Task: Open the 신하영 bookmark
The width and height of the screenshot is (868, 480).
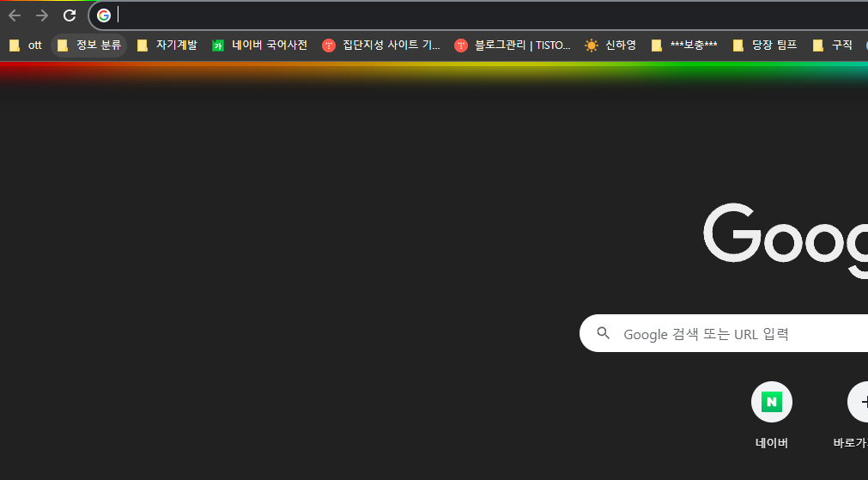Action: (x=610, y=46)
